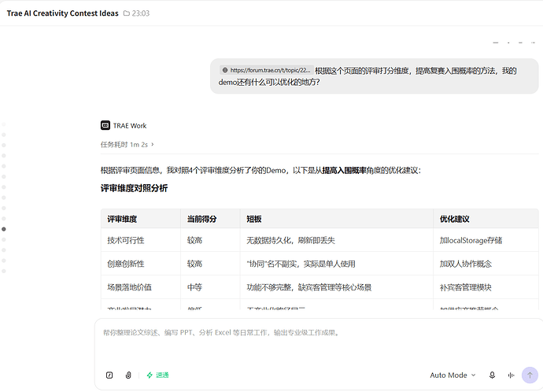This screenshot has height=392, width=543.
Task: Click the purple send arrow button
Action: click(530, 375)
